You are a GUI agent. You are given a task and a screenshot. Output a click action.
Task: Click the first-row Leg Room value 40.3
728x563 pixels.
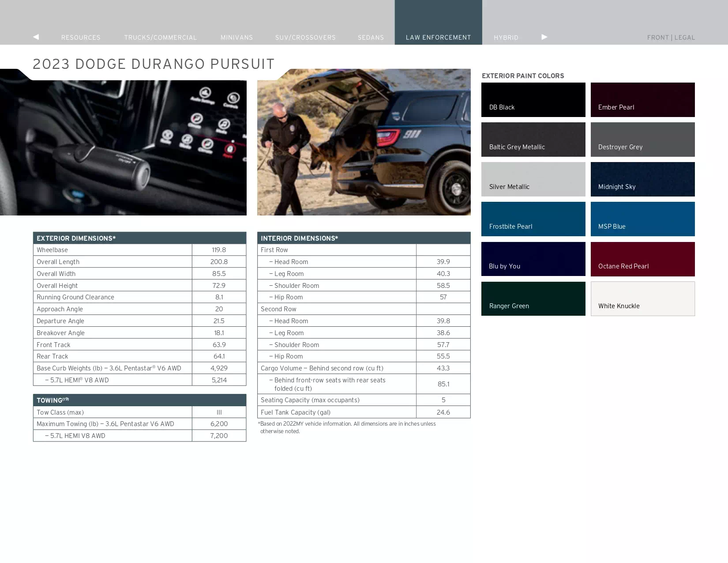click(443, 274)
